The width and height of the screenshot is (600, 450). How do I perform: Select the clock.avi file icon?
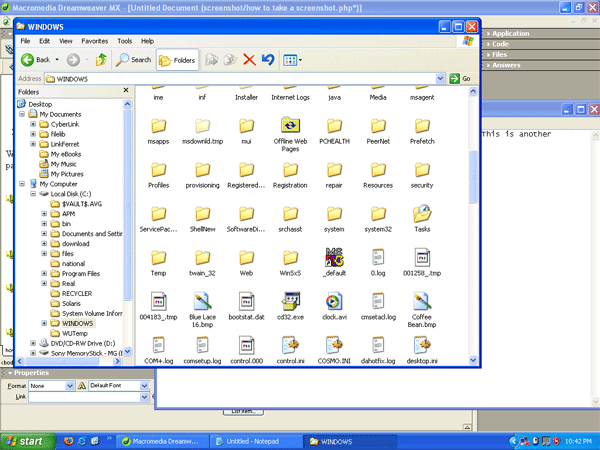pyautogui.click(x=334, y=302)
